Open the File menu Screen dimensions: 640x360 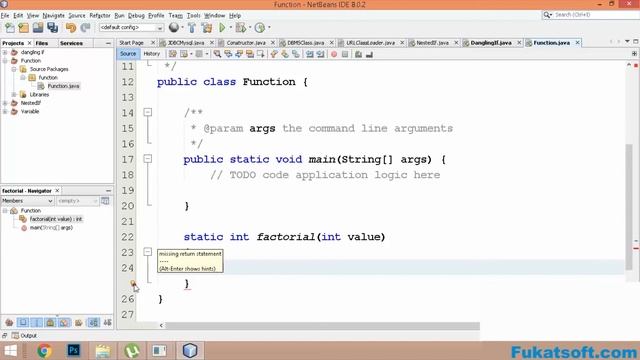5,16
